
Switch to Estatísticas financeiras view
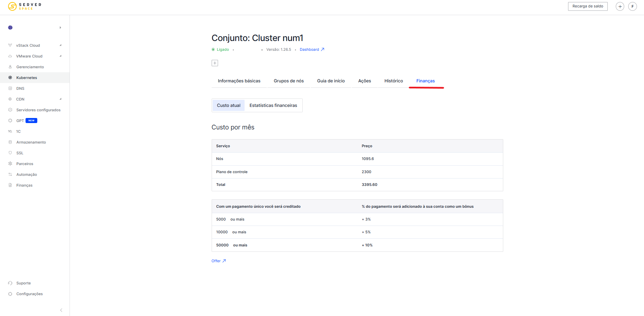273,106
